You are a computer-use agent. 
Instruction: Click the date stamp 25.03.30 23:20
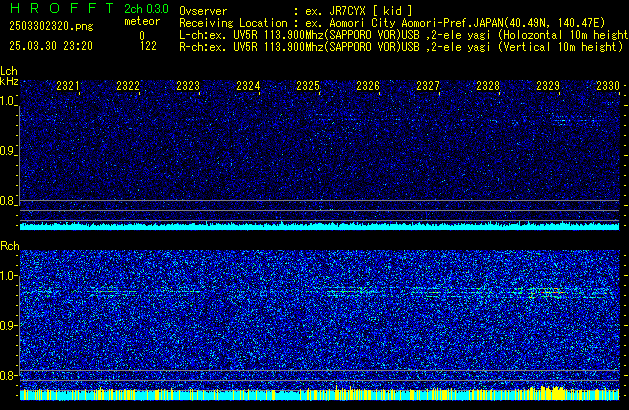coord(51,46)
